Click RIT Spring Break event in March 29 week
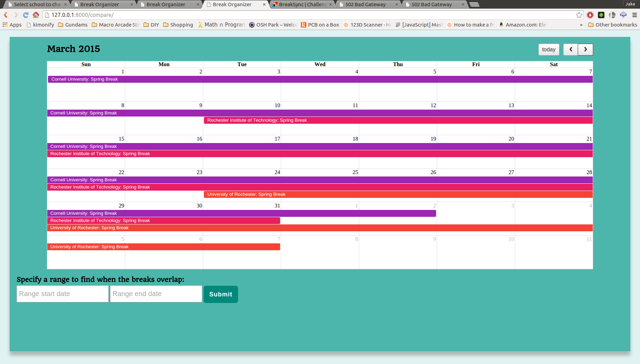Viewport: 640px width, 364px height. click(x=164, y=221)
